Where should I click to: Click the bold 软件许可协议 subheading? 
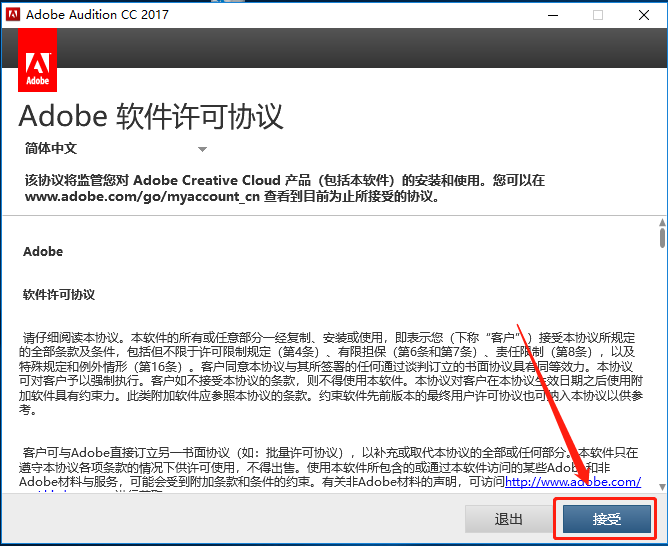(59, 295)
